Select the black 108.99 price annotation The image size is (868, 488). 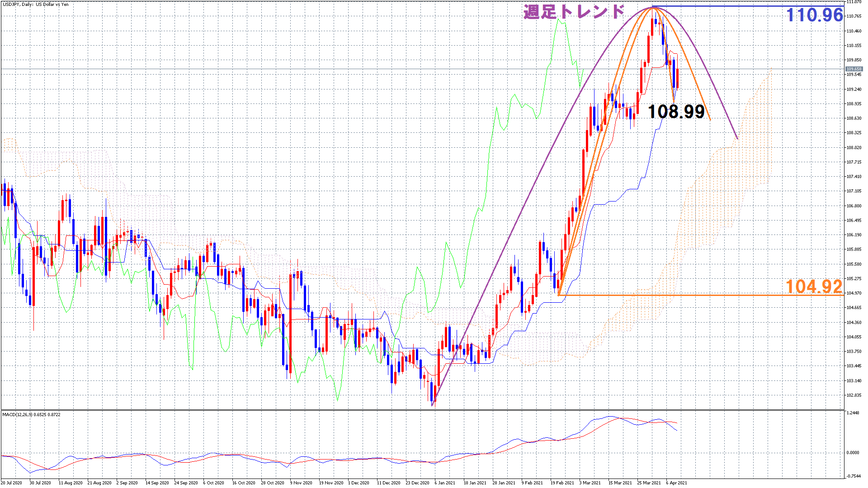click(676, 112)
